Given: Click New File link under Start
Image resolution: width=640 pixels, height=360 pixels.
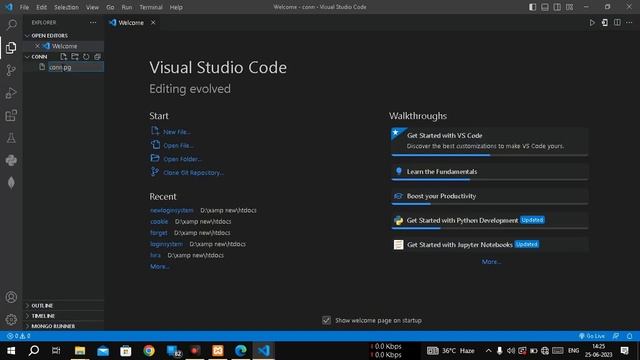Looking at the screenshot, I should [177, 132].
